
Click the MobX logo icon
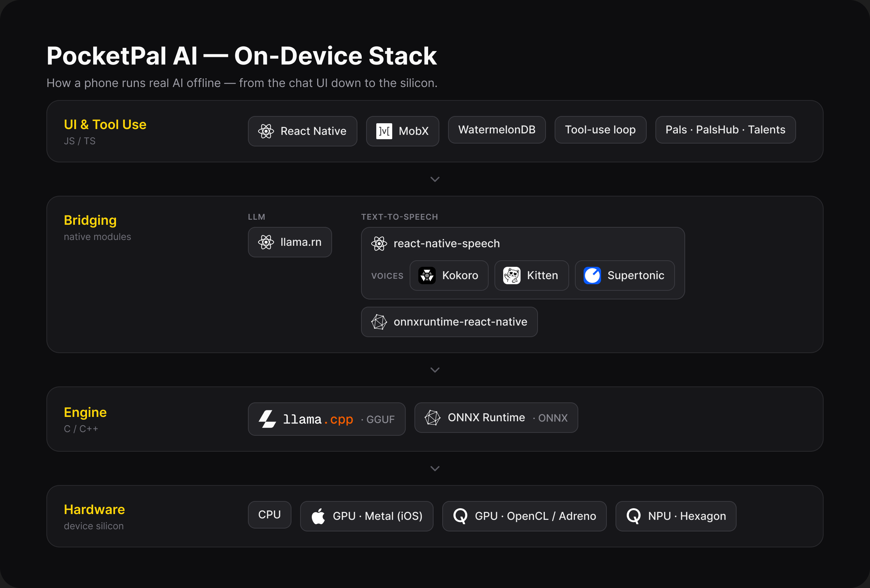[x=384, y=131]
